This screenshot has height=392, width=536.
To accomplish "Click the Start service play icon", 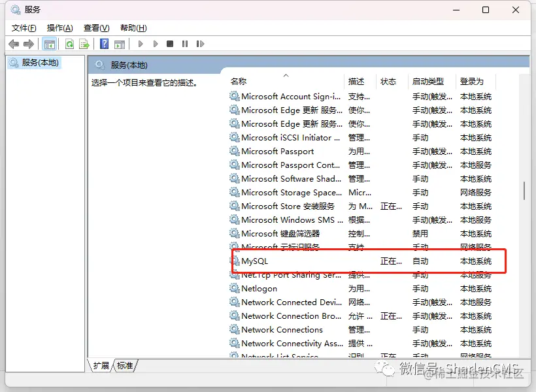I will [141, 44].
